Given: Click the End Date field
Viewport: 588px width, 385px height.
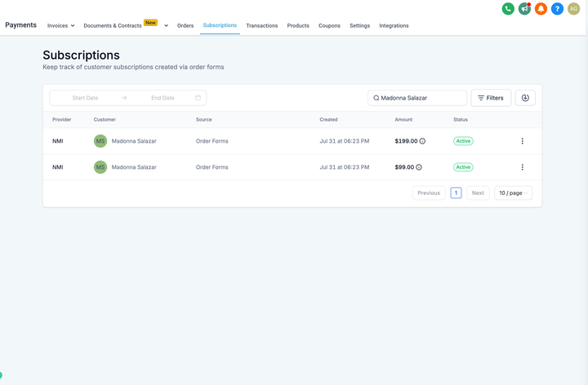Looking at the screenshot, I should click(x=163, y=98).
